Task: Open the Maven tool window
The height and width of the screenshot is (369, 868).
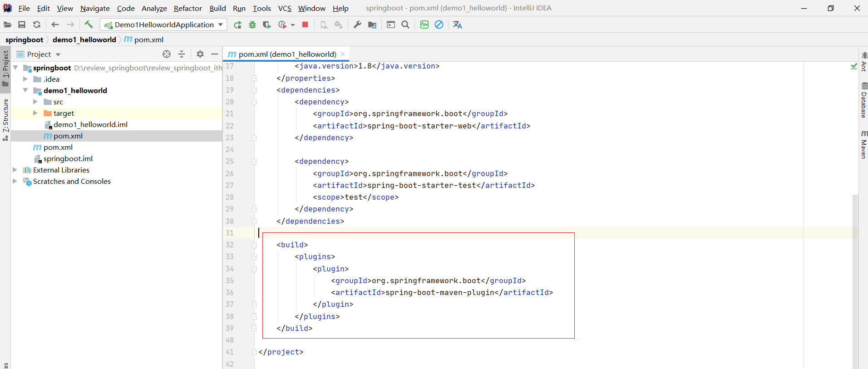Action: click(x=863, y=145)
